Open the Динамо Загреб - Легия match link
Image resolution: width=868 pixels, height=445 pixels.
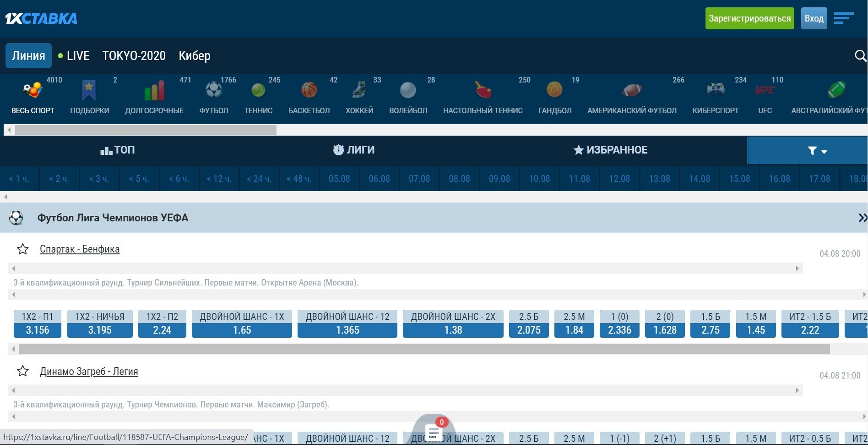click(89, 371)
